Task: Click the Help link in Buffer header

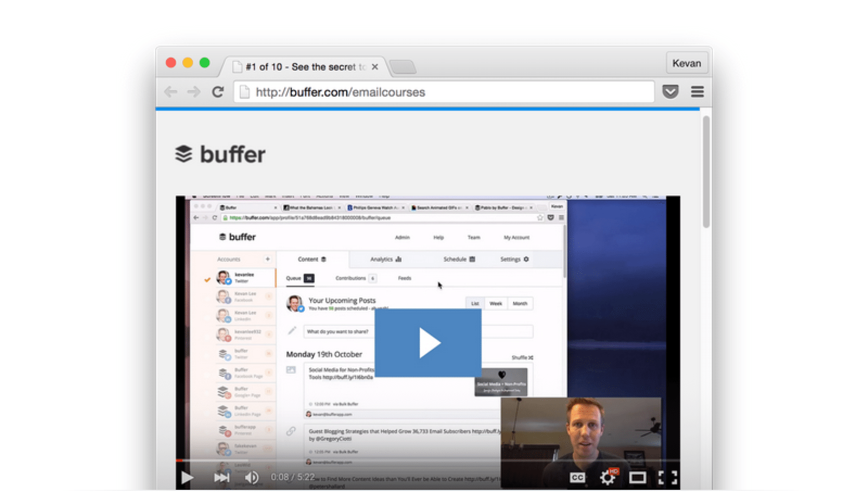Action: (x=438, y=237)
